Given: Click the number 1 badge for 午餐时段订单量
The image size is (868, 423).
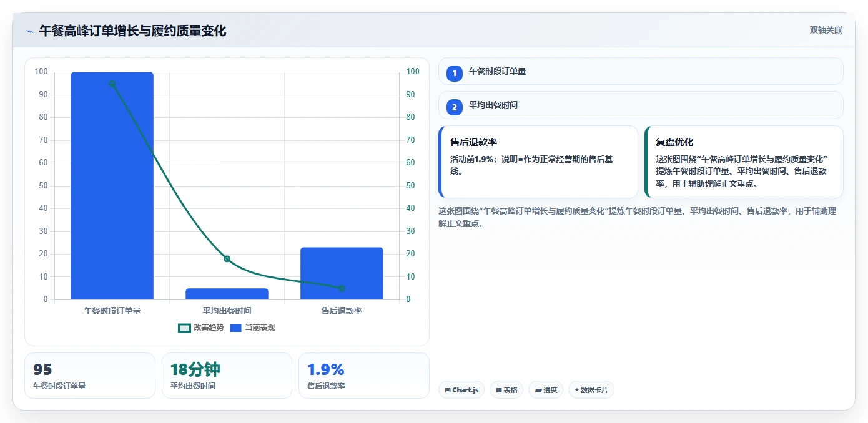Looking at the screenshot, I should 455,74.
